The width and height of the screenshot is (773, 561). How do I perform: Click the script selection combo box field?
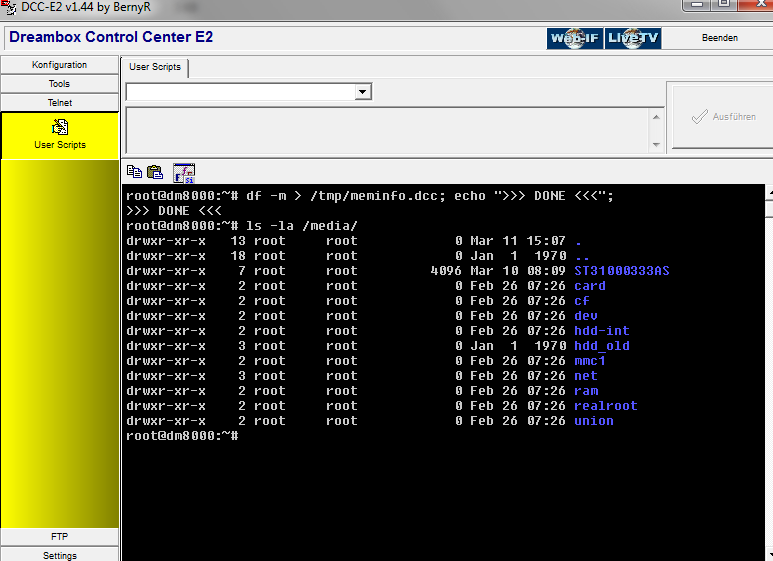pos(240,92)
